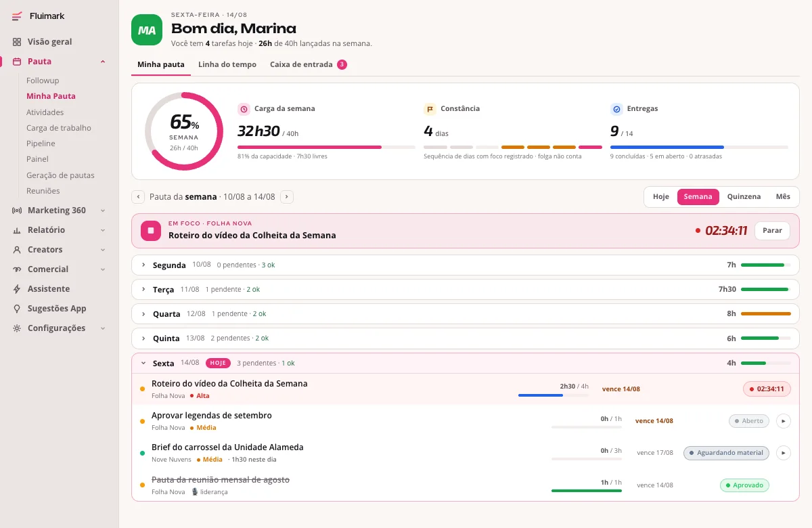Click the Carga da semana progress bar

click(x=326, y=147)
